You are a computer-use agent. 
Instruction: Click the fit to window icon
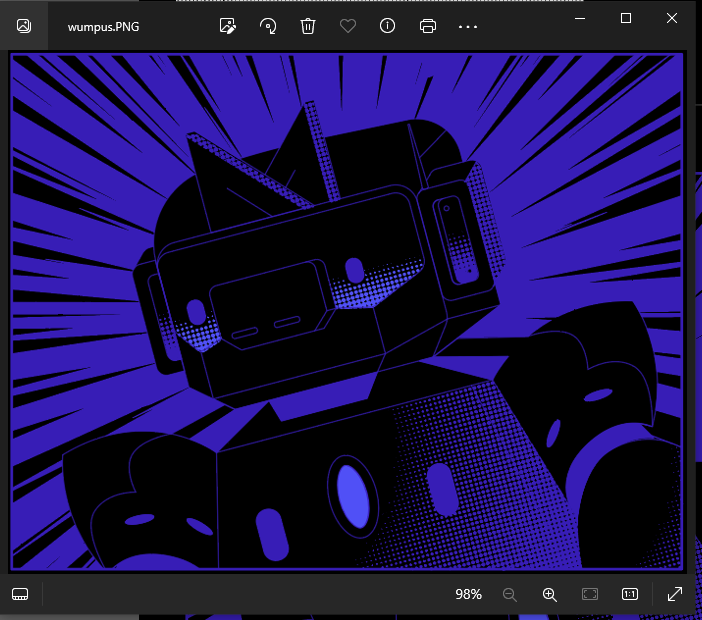[590, 594]
